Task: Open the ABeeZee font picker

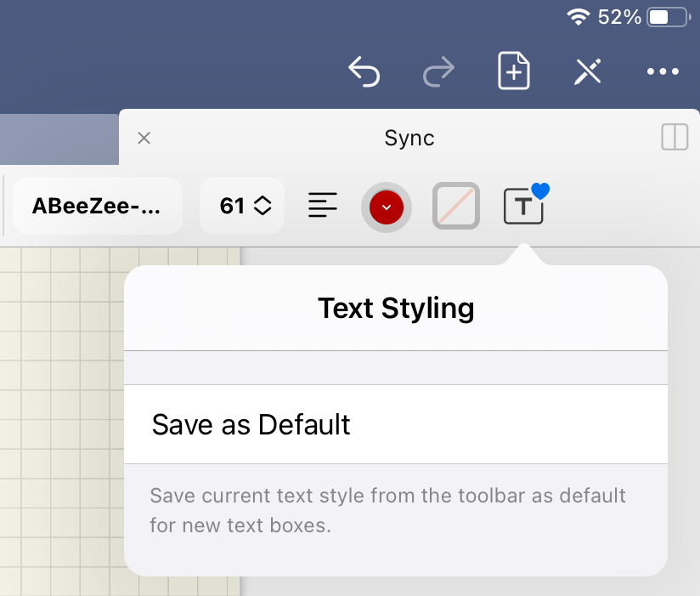Action: [x=97, y=206]
